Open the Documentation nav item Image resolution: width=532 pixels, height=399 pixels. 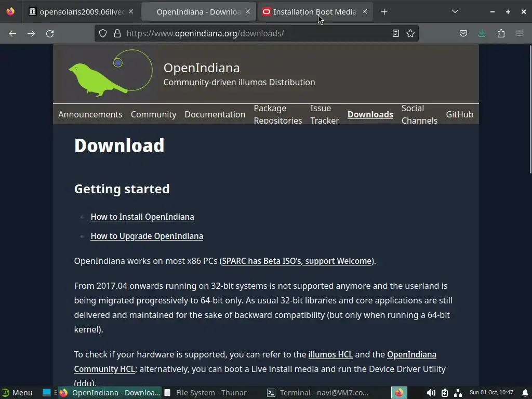click(x=215, y=114)
